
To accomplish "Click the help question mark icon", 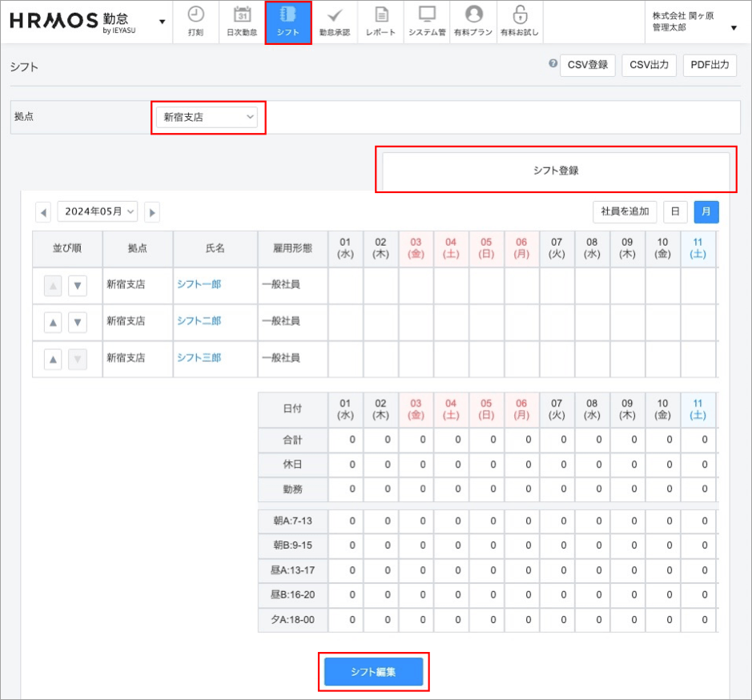I will click(x=553, y=64).
